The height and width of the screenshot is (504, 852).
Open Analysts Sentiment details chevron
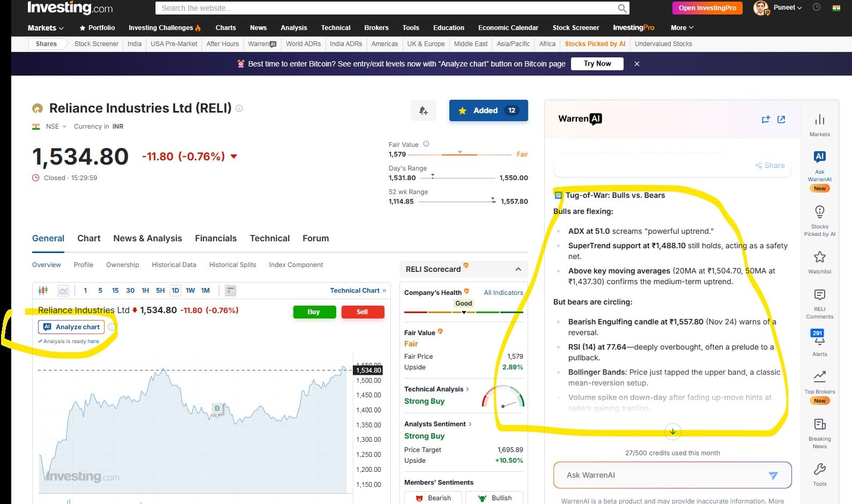pyautogui.click(x=470, y=424)
